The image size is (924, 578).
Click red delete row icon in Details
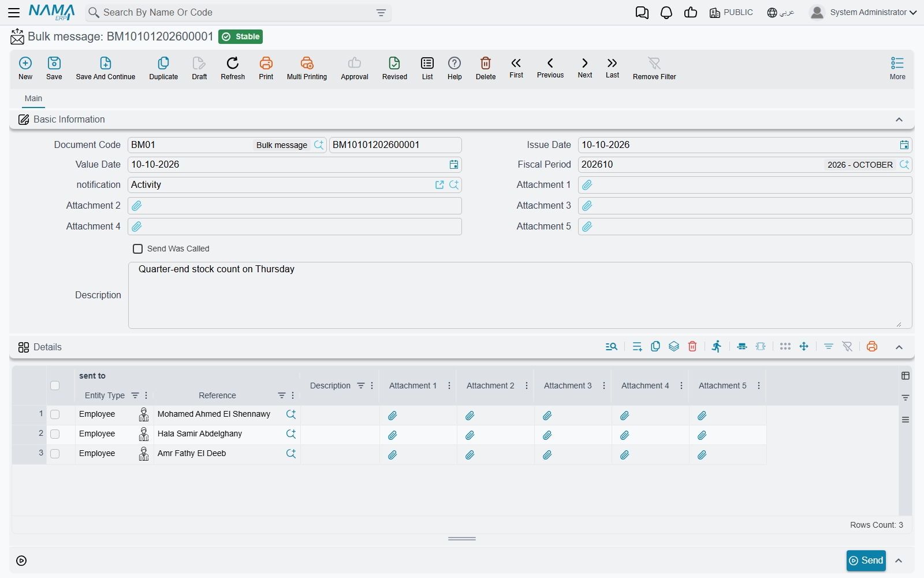tap(692, 346)
